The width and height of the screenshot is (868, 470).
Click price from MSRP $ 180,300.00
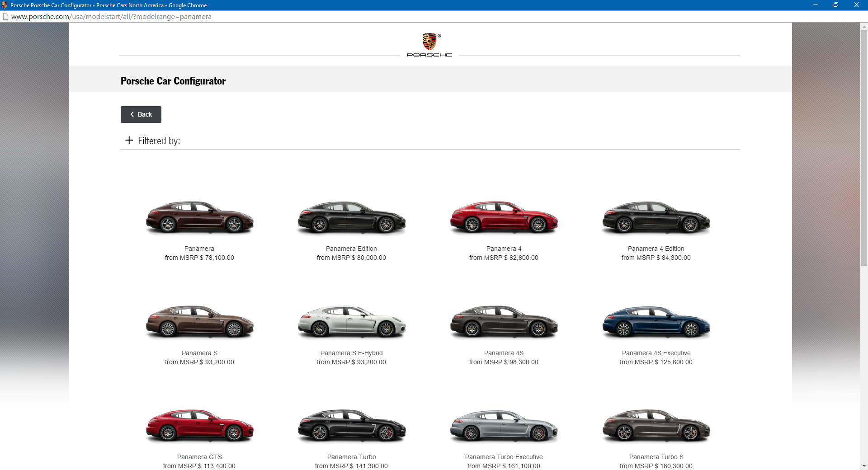(656, 466)
